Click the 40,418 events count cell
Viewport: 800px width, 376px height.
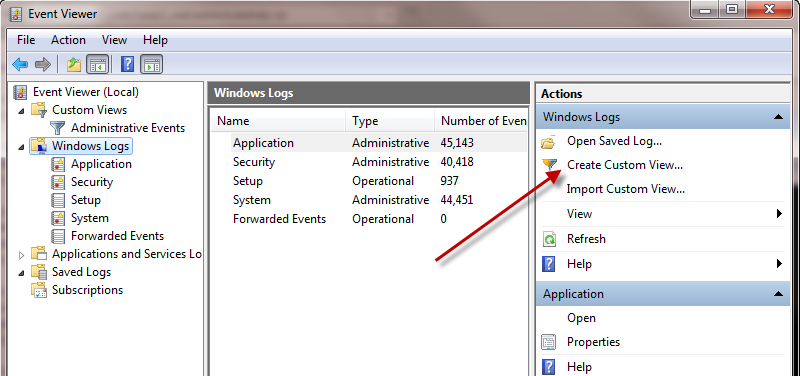(x=457, y=162)
